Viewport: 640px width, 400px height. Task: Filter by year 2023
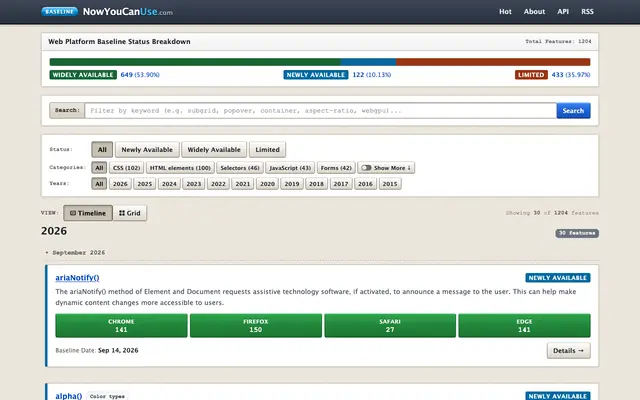193,184
